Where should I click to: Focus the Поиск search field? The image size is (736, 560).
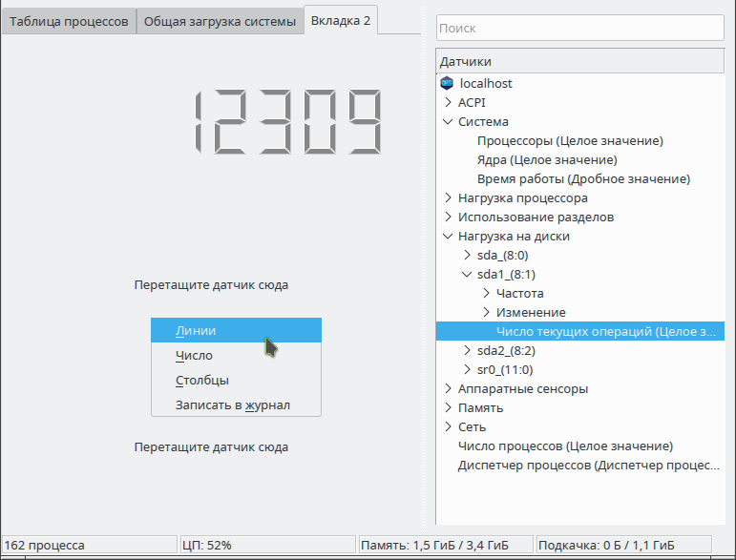tap(580, 28)
